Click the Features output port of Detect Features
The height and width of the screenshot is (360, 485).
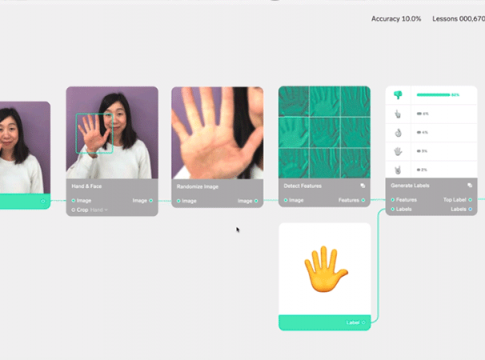tap(363, 200)
